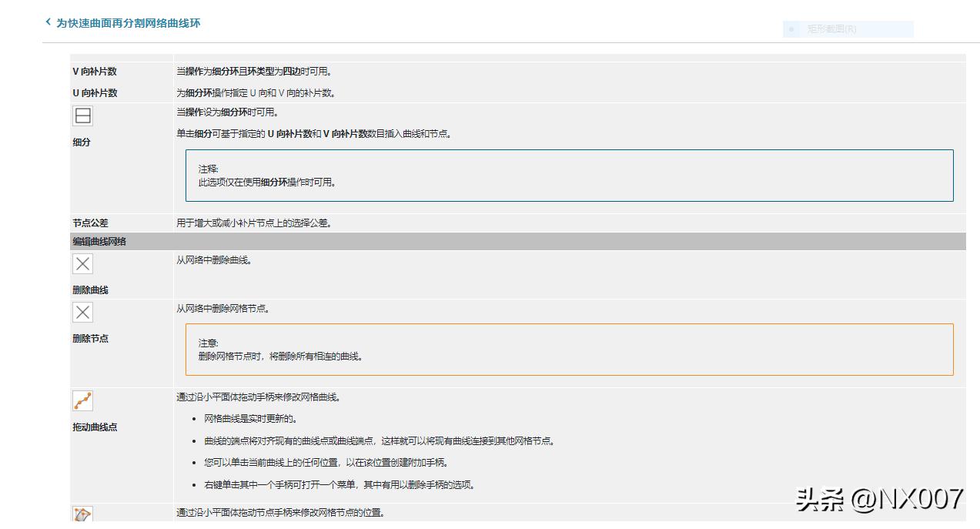Screen dimensions: 980x529
Task: Click the gray slider dot inside 矩形截图 control
Action: 791,29
